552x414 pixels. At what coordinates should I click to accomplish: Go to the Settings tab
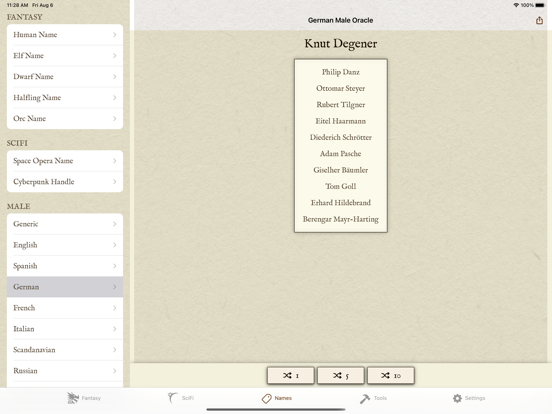click(469, 398)
